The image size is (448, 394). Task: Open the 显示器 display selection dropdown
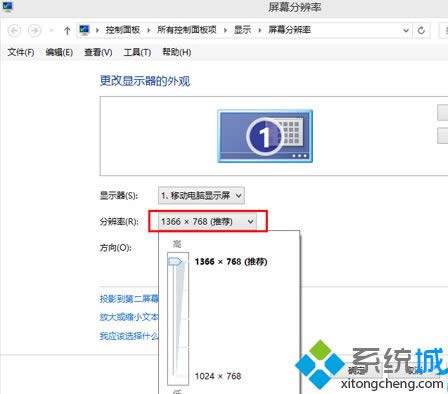tap(201, 195)
